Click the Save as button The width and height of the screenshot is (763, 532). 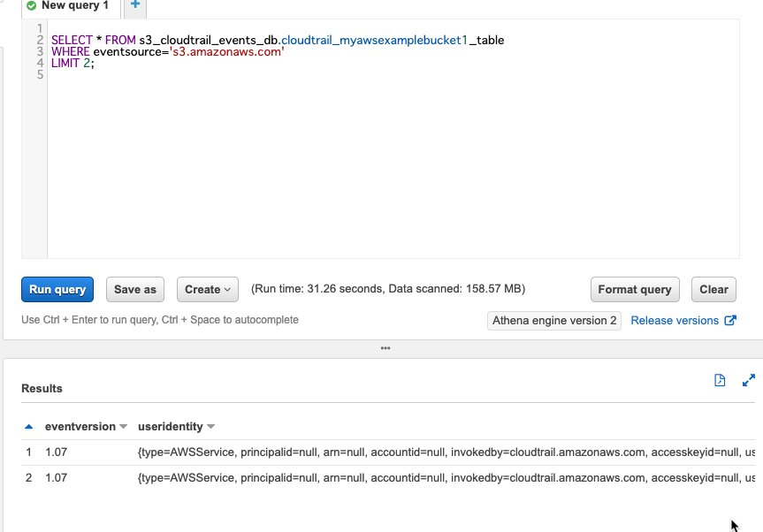[135, 289]
